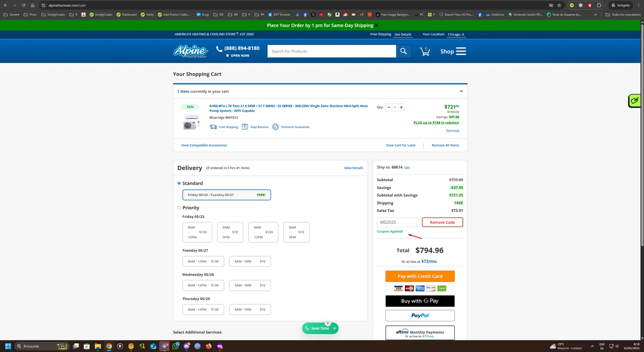
Task: Open the shopping cart icon
Action: 425,52
